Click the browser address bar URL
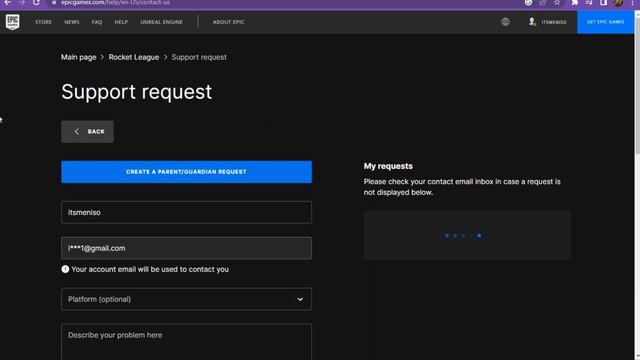Image resolution: width=640 pixels, height=360 pixels. 115,2
